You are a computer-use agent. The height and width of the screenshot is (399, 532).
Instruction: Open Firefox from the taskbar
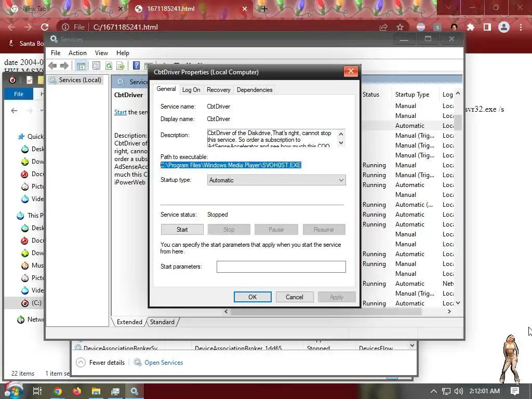click(x=77, y=391)
